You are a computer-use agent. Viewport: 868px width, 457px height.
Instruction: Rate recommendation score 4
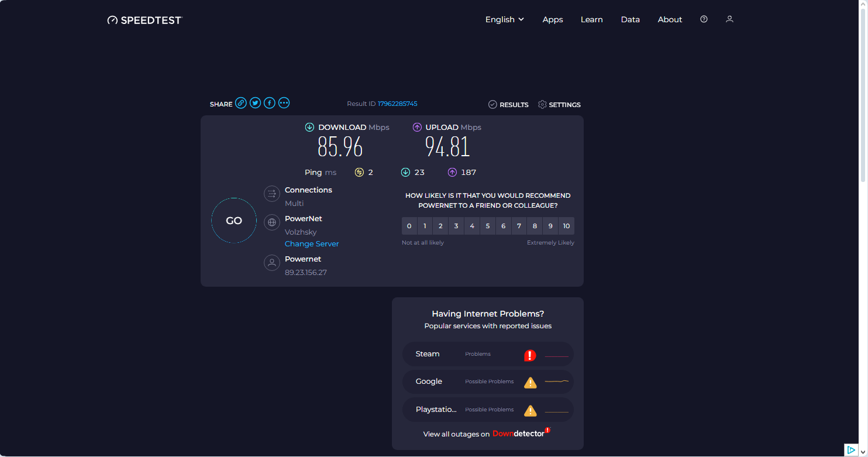[x=472, y=226]
